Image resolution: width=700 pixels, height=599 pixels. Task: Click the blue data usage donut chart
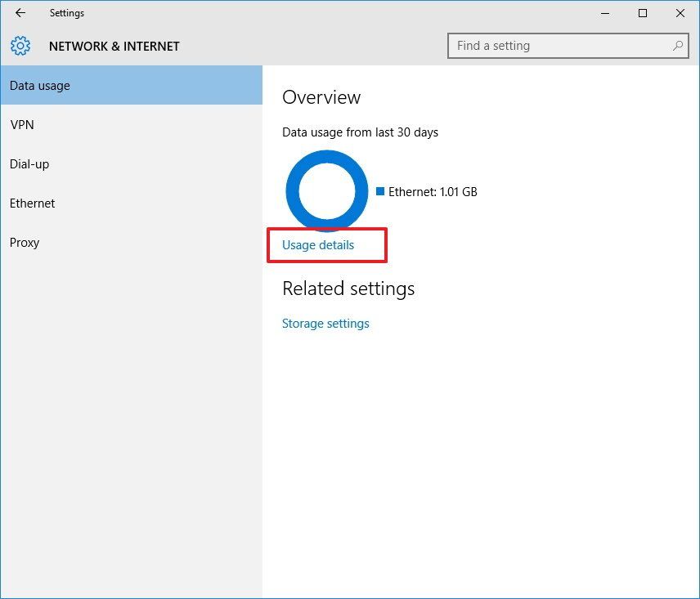click(x=327, y=192)
